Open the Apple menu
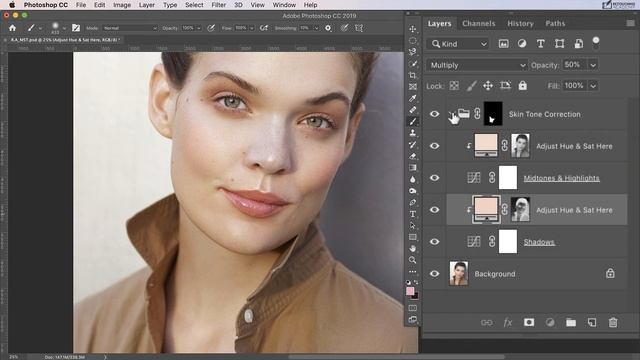640x360 pixels. (x=12, y=5)
